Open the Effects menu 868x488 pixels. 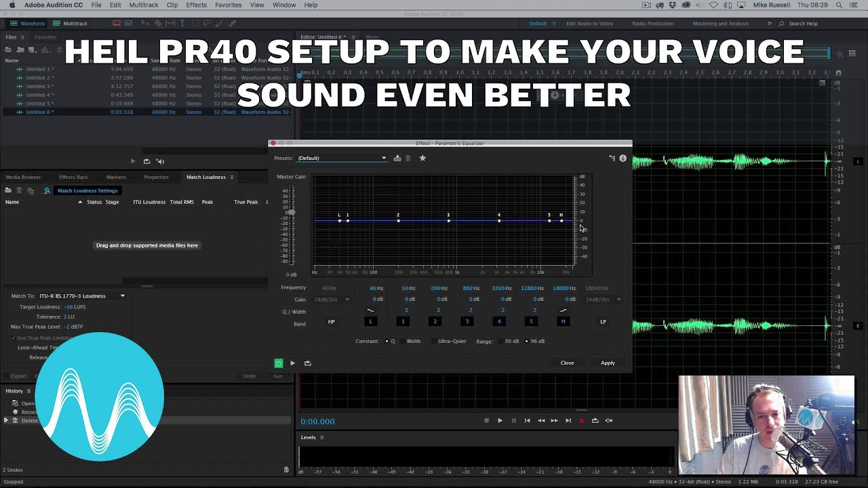pos(196,5)
